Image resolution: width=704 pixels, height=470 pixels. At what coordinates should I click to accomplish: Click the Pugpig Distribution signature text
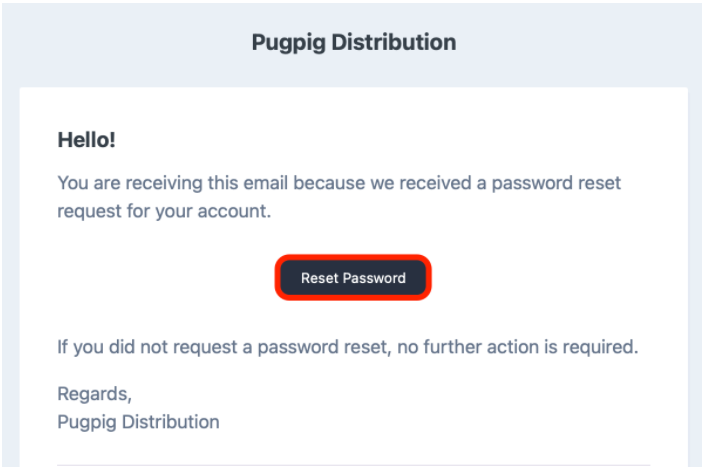point(138,422)
